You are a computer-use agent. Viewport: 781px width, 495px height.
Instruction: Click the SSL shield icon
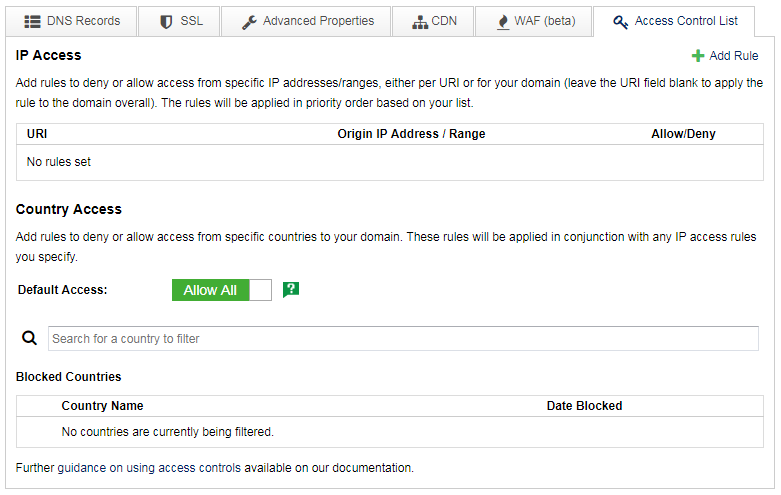tap(166, 21)
